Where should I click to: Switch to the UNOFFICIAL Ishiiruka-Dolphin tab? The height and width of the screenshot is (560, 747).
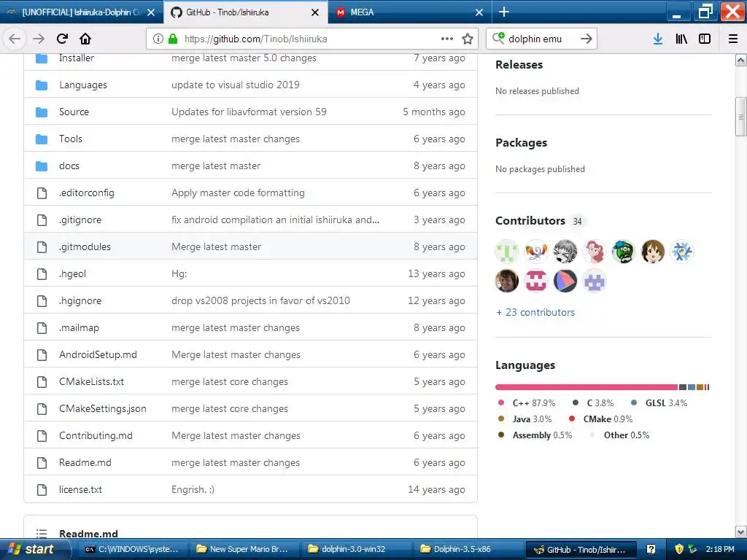pos(82,12)
